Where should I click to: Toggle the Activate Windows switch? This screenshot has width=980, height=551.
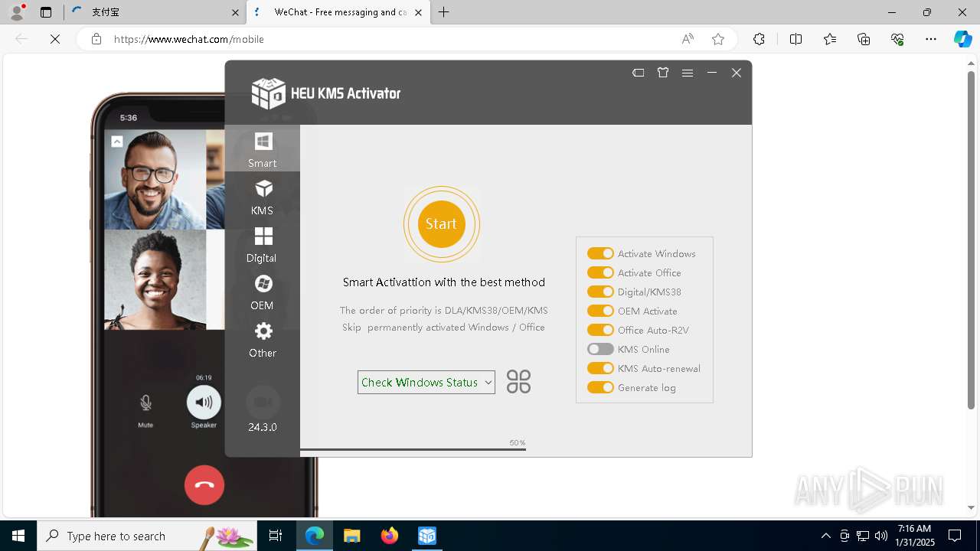(x=600, y=253)
